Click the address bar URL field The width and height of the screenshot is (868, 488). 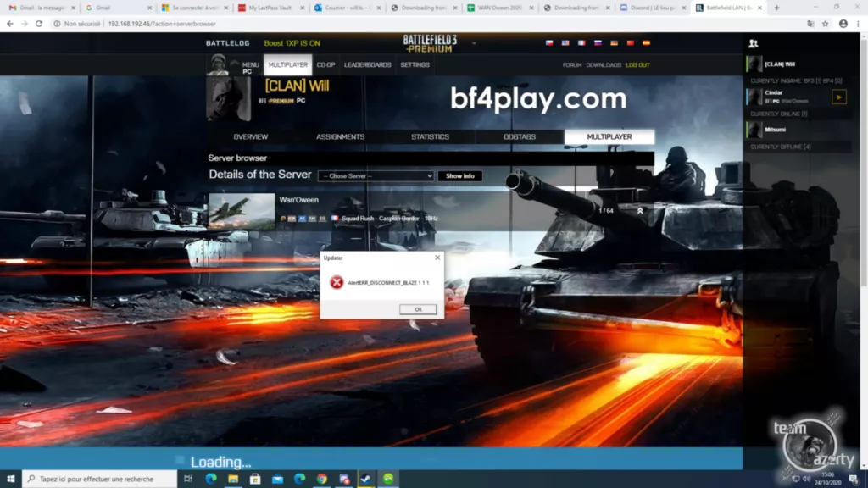tap(426, 24)
